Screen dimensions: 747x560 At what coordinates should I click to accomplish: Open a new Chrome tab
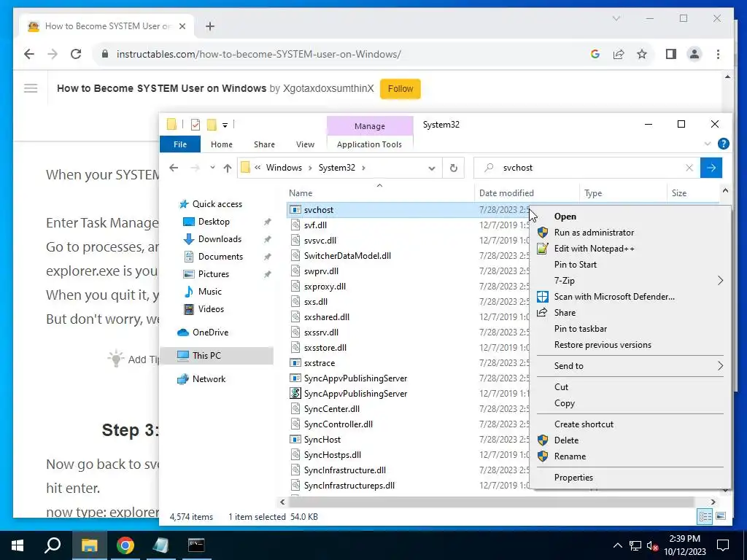(x=210, y=26)
